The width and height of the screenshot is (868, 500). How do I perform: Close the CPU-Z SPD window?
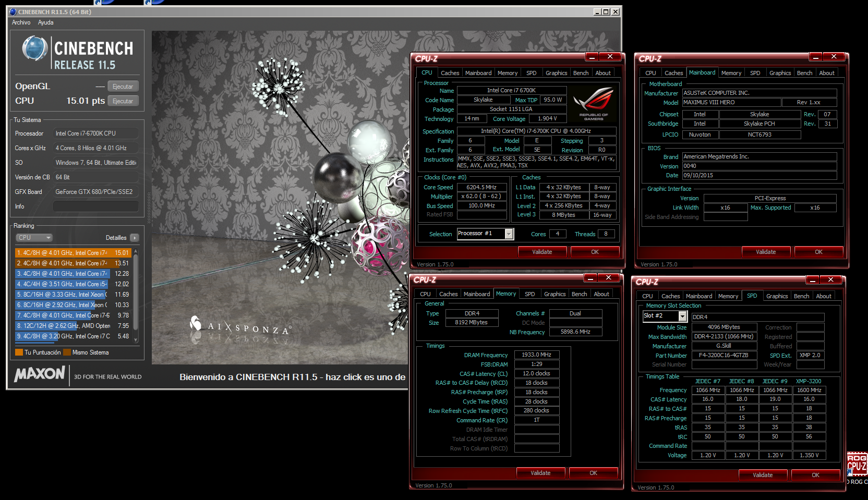click(830, 279)
